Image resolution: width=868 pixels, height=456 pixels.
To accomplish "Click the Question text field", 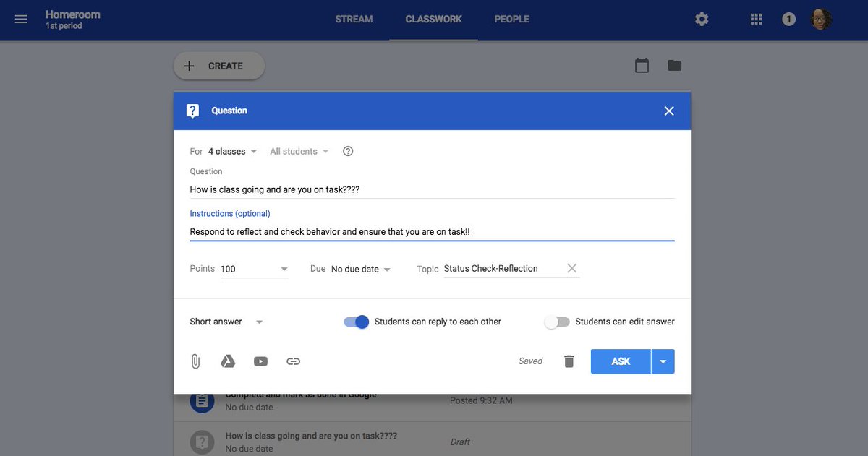I will (432, 189).
